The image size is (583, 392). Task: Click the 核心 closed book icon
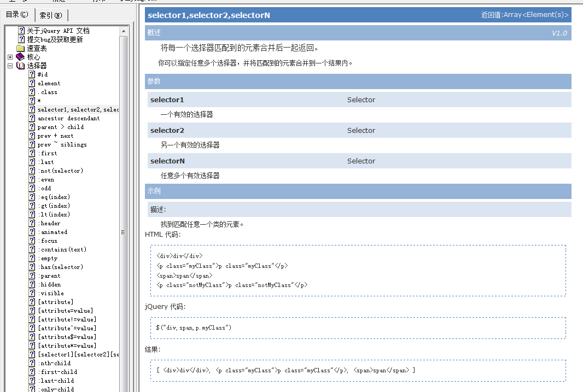(20, 57)
